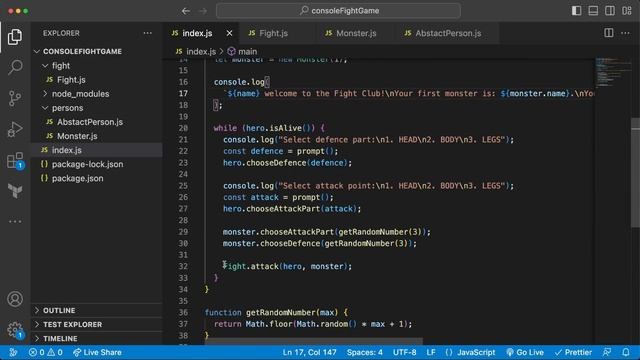Open the Search view in activity bar
Viewport: 640px width, 360px height.
[15, 67]
